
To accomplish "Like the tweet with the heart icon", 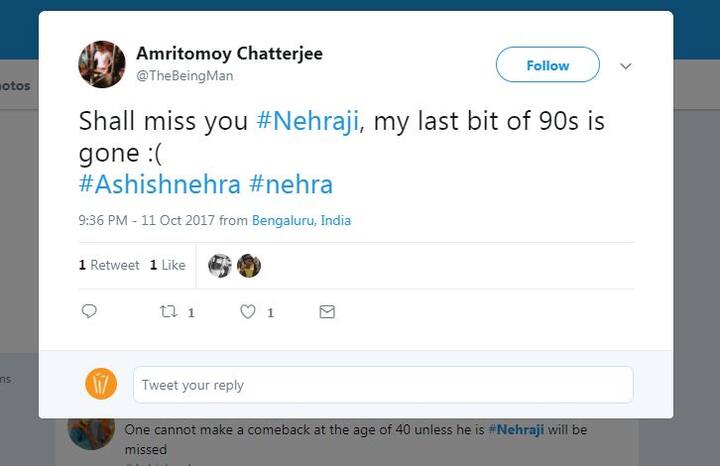I will coord(248,312).
